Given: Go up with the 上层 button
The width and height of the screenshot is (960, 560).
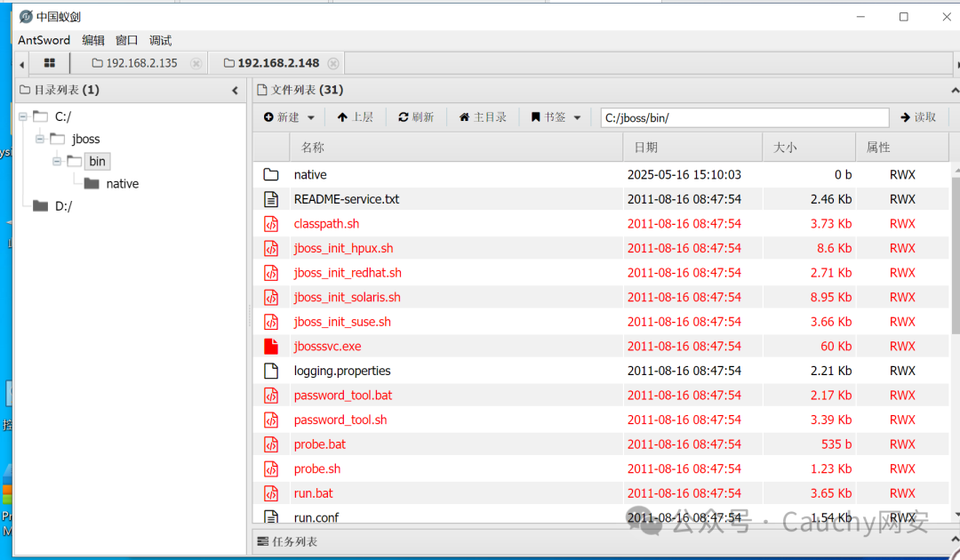Looking at the screenshot, I should (355, 117).
